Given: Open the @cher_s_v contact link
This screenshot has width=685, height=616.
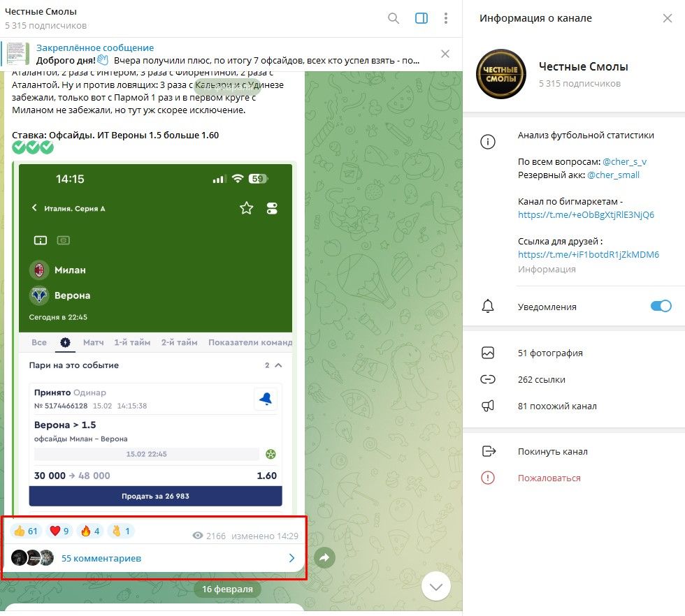Looking at the screenshot, I should tap(624, 161).
